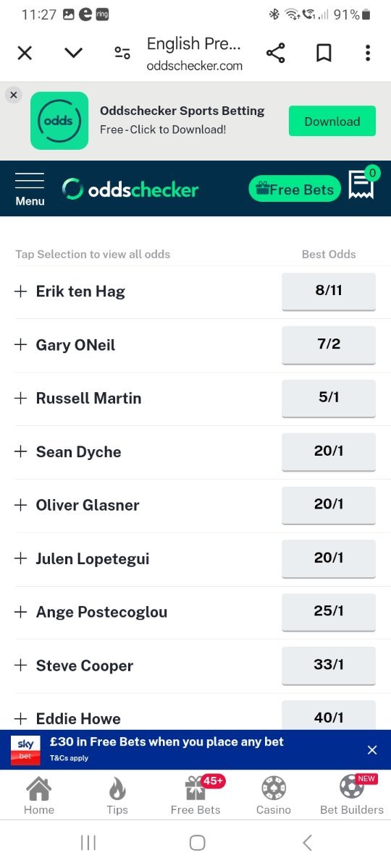Switch to the Free Bets tab

coord(195,795)
